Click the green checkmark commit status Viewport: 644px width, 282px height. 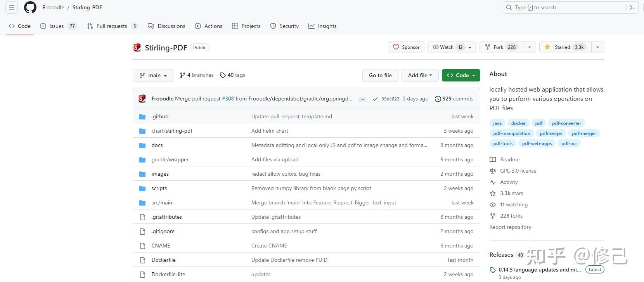click(x=375, y=99)
